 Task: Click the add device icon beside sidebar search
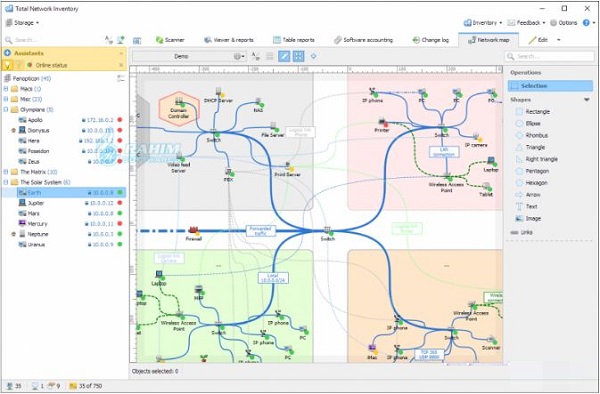click(121, 40)
